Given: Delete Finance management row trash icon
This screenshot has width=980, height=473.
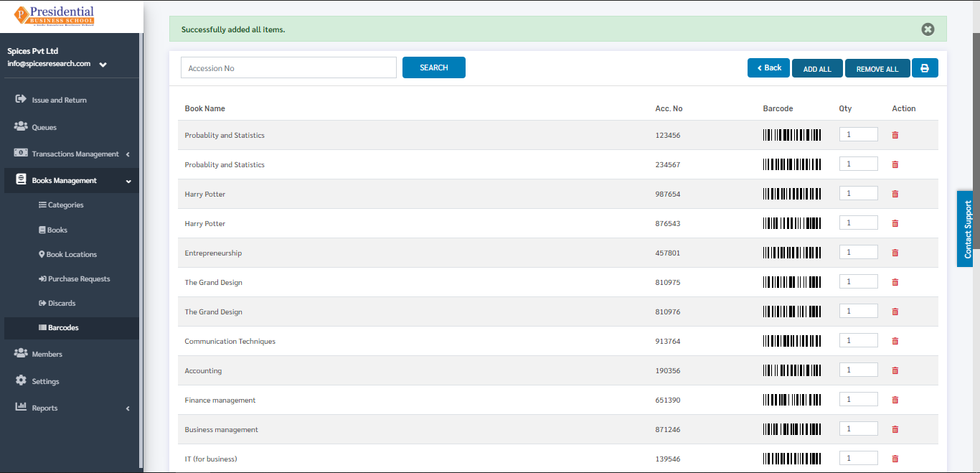Looking at the screenshot, I should click(x=895, y=400).
